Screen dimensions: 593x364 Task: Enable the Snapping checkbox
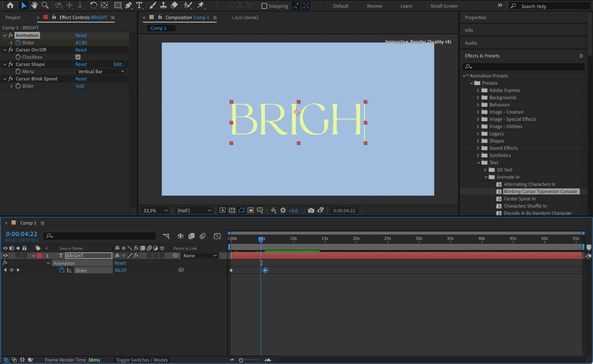coord(264,6)
